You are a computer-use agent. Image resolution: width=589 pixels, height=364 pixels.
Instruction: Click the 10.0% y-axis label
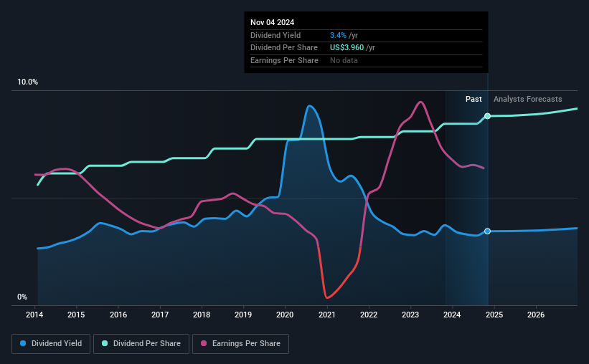(x=27, y=82)
